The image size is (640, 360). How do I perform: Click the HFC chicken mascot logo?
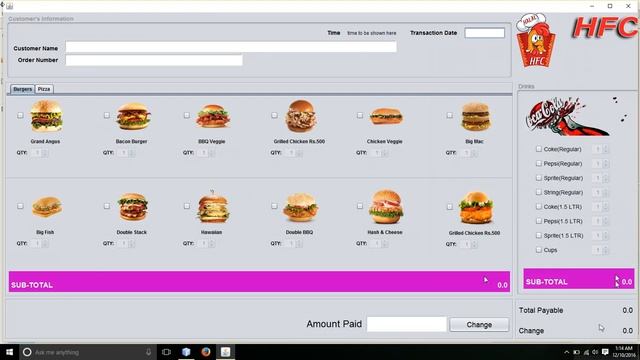(536, 41)
